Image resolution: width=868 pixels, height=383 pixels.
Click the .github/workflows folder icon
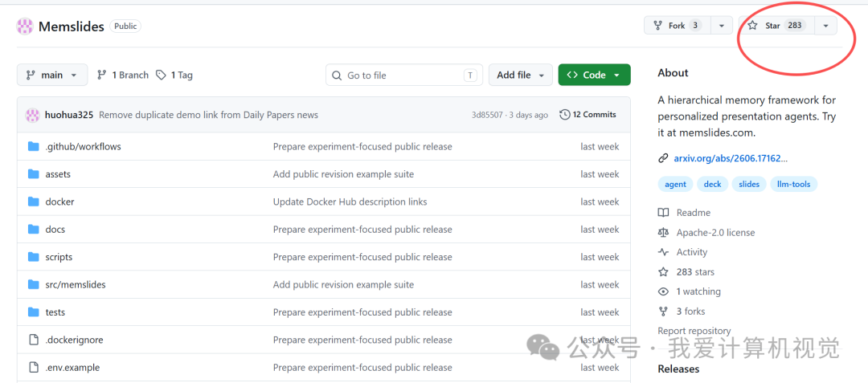[x=34, y=146]
